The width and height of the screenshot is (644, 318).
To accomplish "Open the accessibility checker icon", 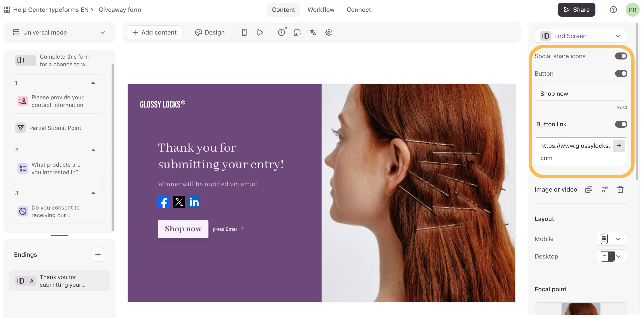I will point(282,33).
